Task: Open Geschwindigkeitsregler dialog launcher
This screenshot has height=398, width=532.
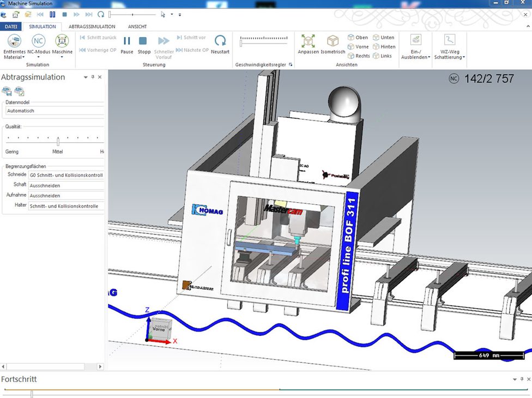Action: tap(291, 64)
